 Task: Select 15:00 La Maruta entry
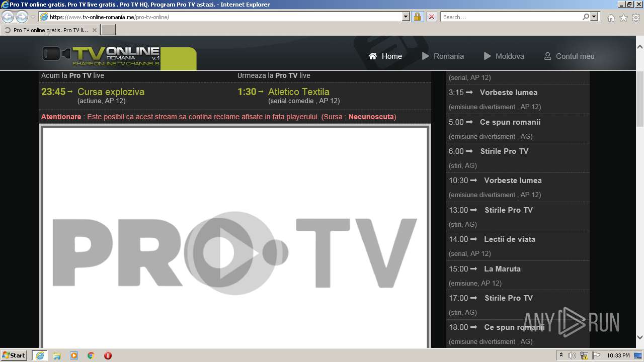click(518, 276)
